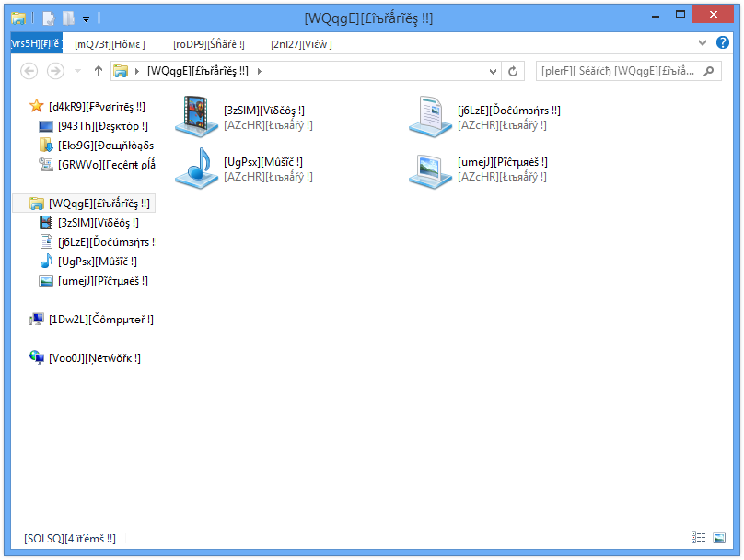This screenshot has height=560, width=744.
Task: Select Music in the navigation tree
Action: pyautogui.click(x=87, y=262)
